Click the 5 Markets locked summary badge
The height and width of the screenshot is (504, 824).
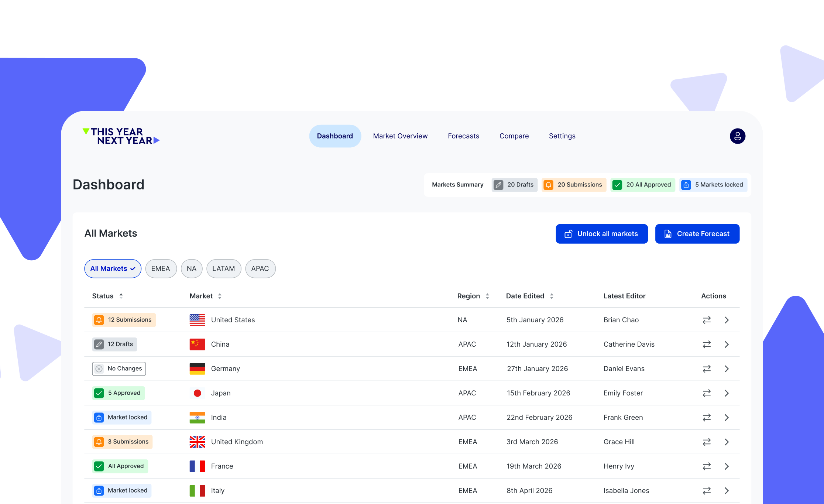[713, 185]
